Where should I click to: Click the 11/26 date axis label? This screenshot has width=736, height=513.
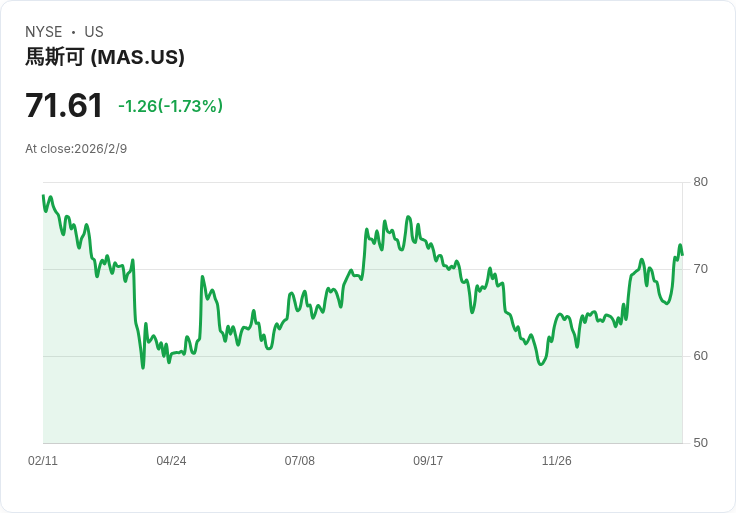click(556, 461)
